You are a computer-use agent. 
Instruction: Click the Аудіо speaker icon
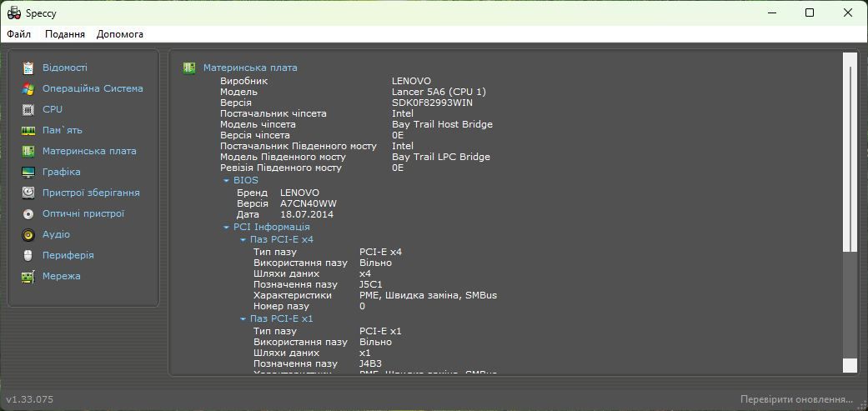click(28, 234)
